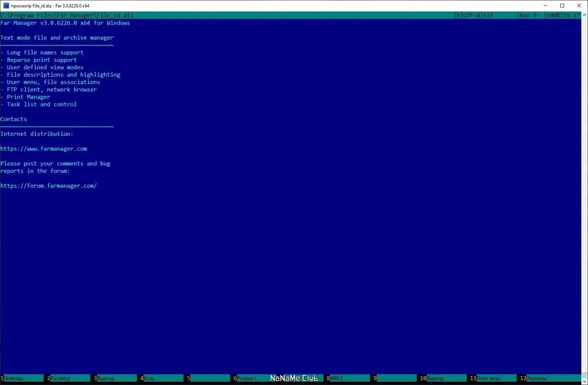Quit using the 10 Выход key
This screenshot has height=385, width=588.
pos(443,378)
